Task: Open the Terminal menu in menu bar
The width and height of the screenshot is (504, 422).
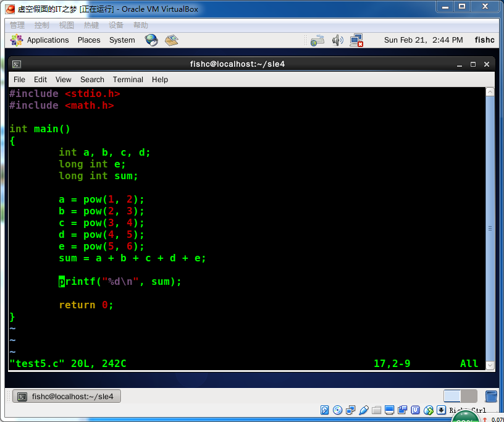Action: [128, 80]
